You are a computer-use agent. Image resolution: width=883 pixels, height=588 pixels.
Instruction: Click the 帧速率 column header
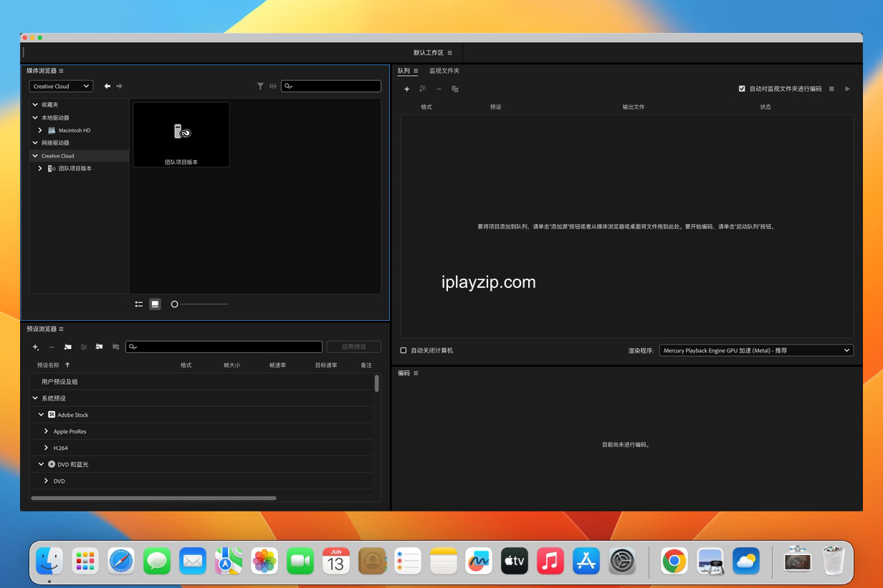278,365
